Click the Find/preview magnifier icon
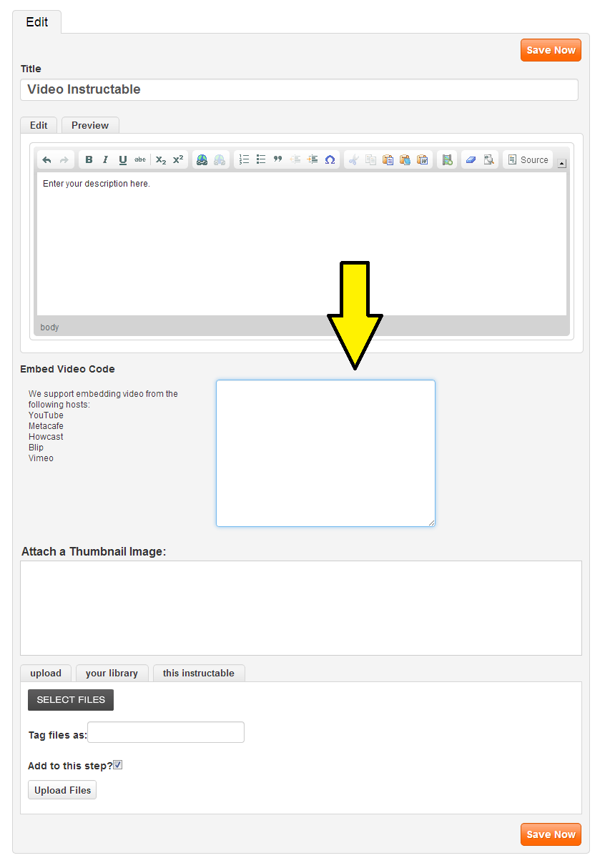 coord(488,160)
